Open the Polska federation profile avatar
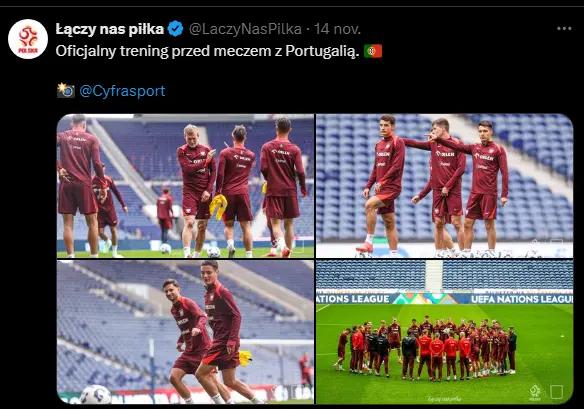The height and width of the screenshot is (409, 584). [28, 39]
